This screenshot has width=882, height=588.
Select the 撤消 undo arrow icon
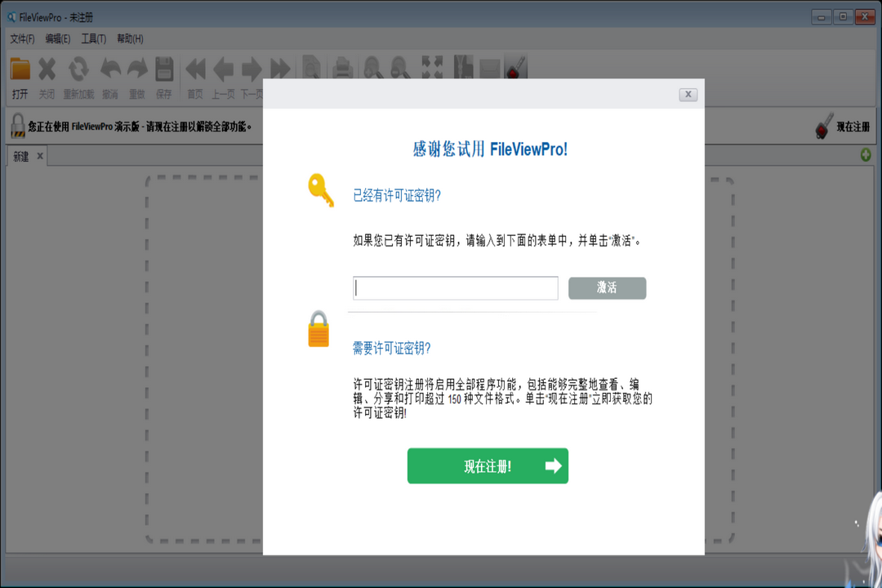coord(110,69)
